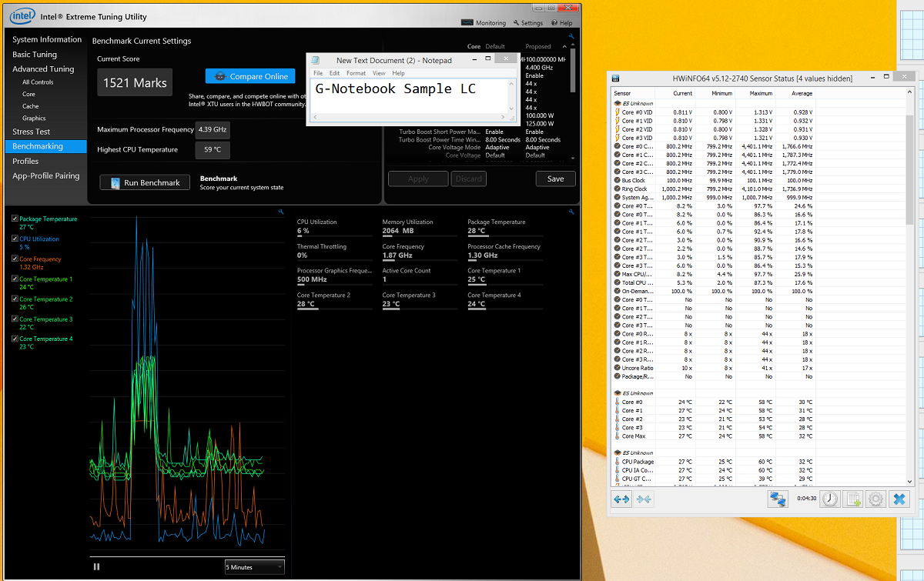
Task: Click CPU Package thermometer icon
Action: 617,462
